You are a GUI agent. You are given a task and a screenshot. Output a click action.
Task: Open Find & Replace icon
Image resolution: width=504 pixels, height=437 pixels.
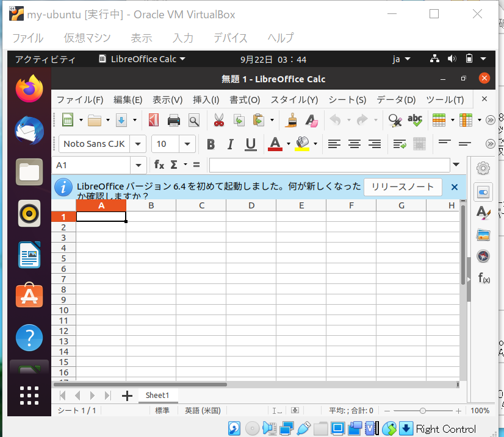[x=395, y=121]
